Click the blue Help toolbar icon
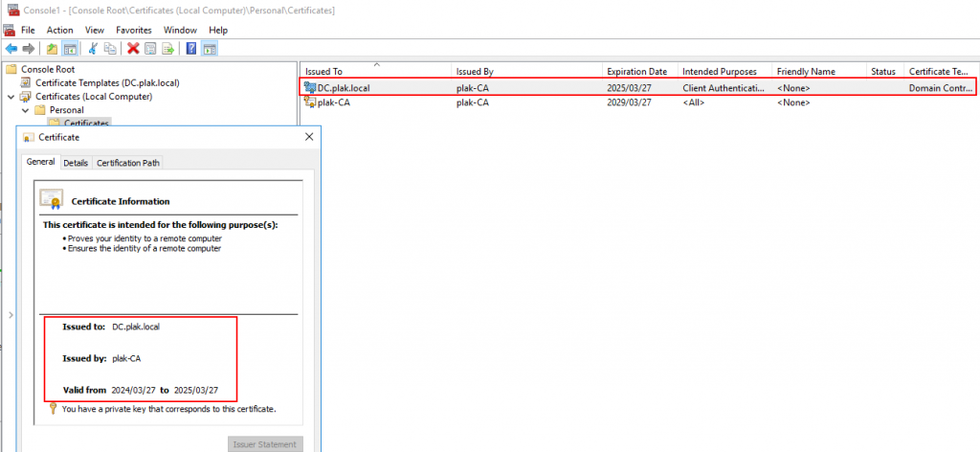Screen dimensions: 980x452 (191, 48)
